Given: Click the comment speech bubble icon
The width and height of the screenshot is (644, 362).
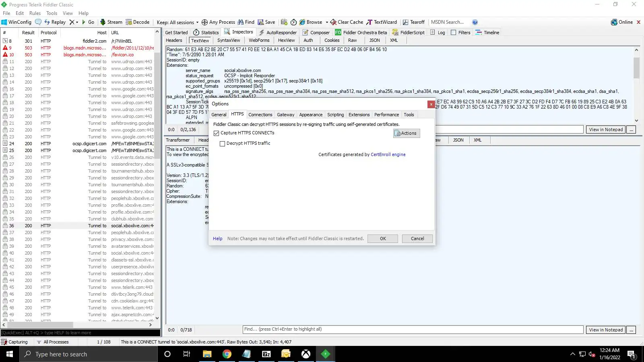Looking at the screenshot, I should (38, 22).
